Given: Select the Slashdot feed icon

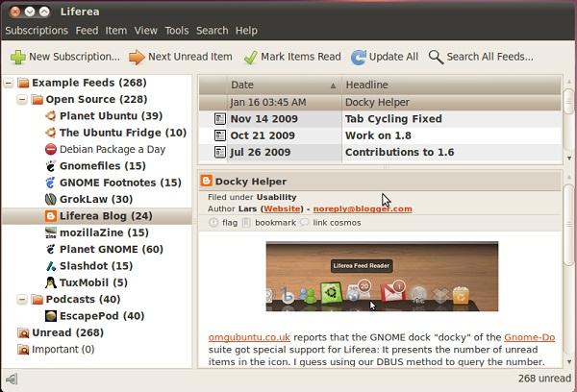Looking at the screenshot, I should [51, 265].
